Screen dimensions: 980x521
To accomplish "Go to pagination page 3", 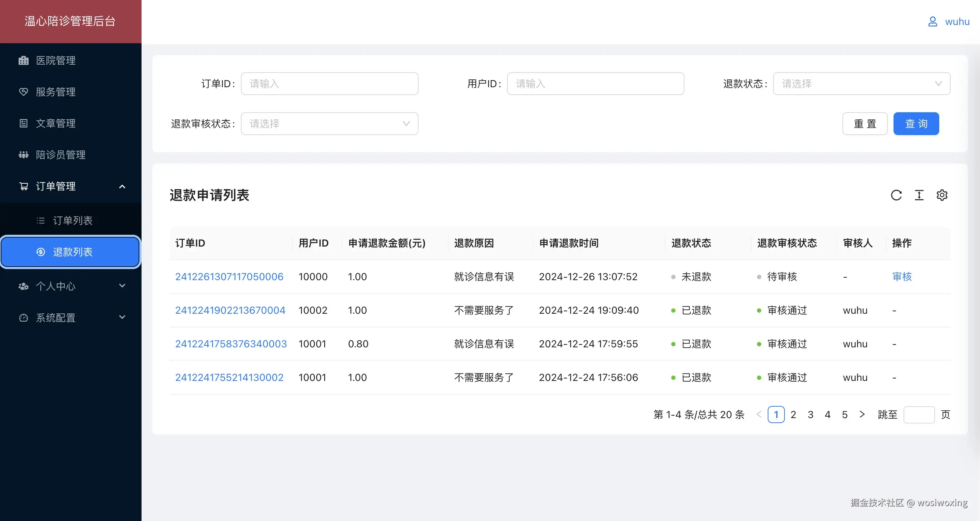I will pos(810,415).
